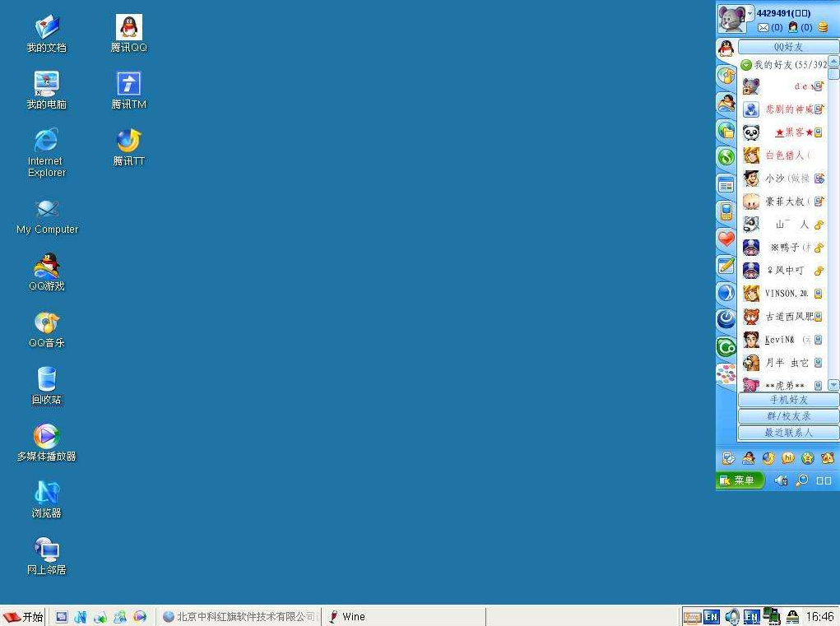Select the 回收站 recycle bin icon
The image size is (840, 626).
pyautogui.click(x=47, y=386)
